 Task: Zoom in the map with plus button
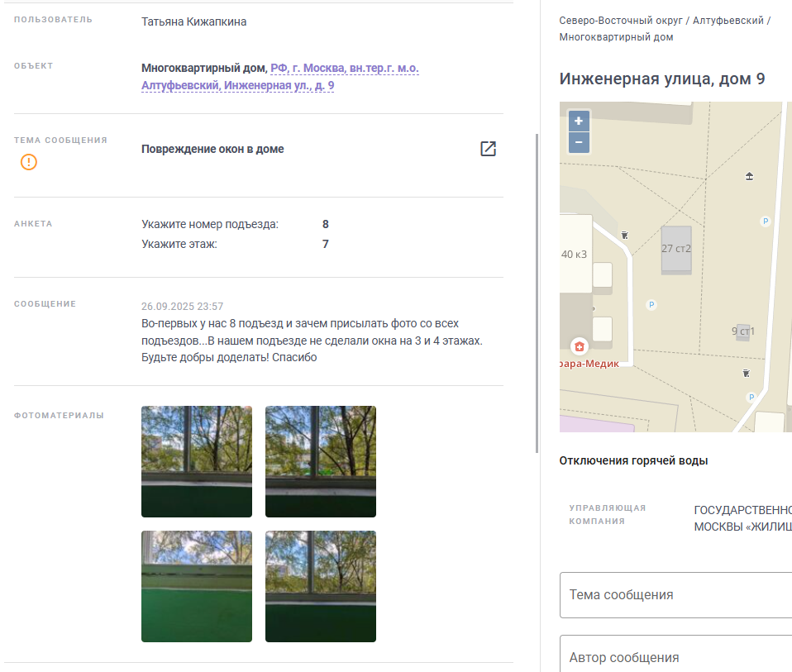(579, 121)
